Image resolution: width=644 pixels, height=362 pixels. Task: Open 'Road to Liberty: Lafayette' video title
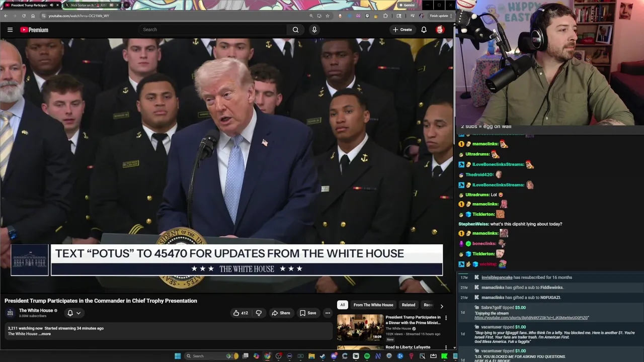tap(408, 347)
